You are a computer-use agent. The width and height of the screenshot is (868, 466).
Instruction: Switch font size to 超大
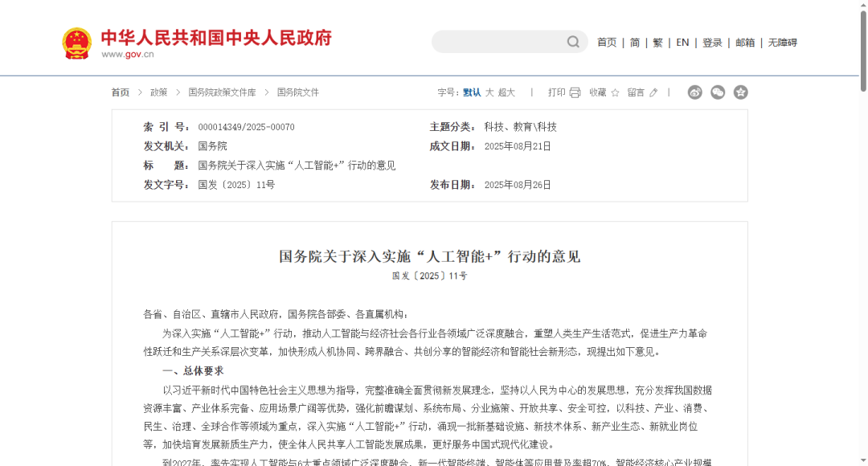pos(509,92)
